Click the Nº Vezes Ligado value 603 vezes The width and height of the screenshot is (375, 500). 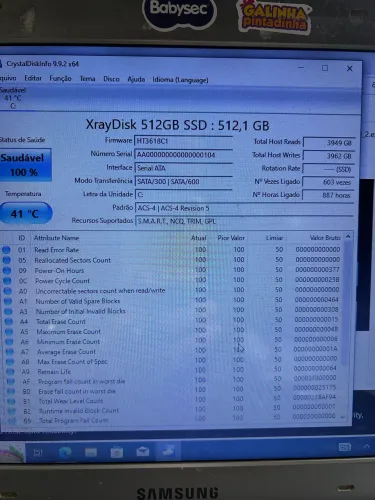[329, 182]
